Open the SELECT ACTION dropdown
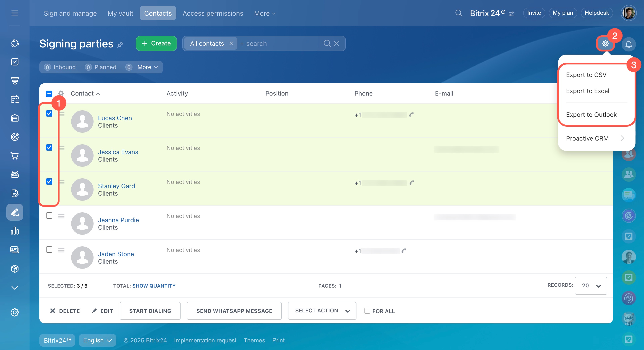The width and height of the screenshot is (644, 350). 322,311
